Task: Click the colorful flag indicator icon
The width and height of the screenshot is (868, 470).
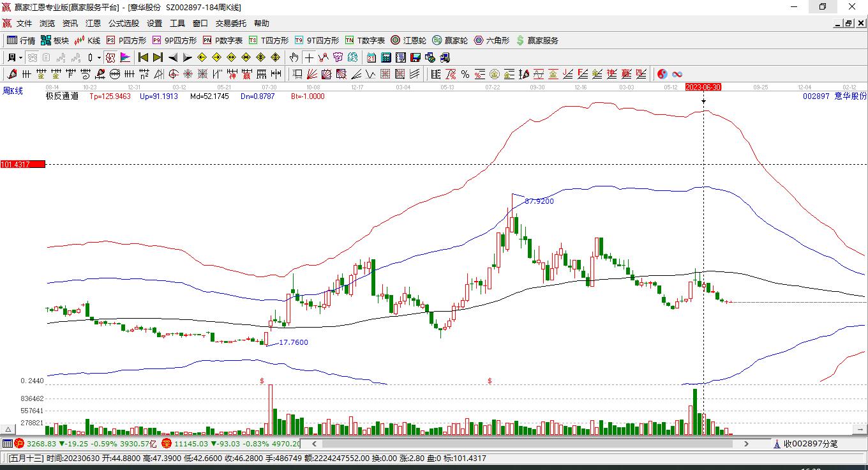Action: tap(125, 57)
